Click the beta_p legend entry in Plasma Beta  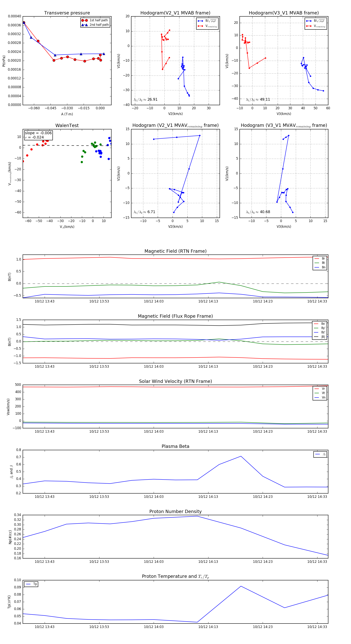pos(321,454)
